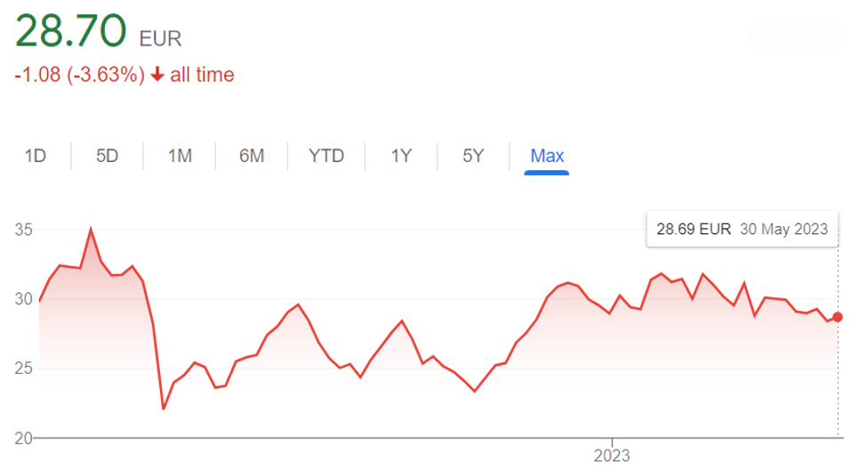The width and height of the screenshot is (868, 470).
Task: Click the faded Follow button
Action: pos(795,36)
